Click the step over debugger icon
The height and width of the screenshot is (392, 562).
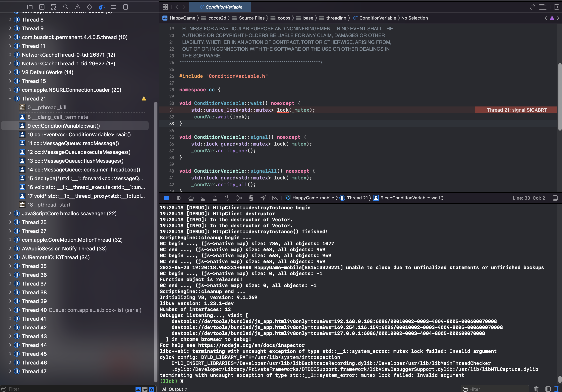191,198
